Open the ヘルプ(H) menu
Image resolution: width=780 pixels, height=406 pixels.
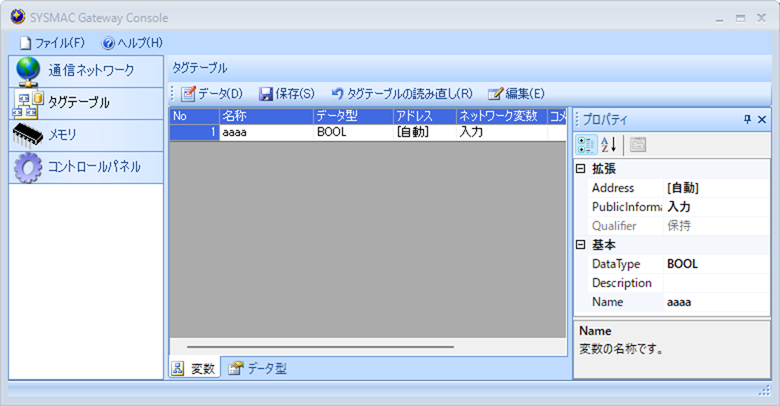(132, 43)
